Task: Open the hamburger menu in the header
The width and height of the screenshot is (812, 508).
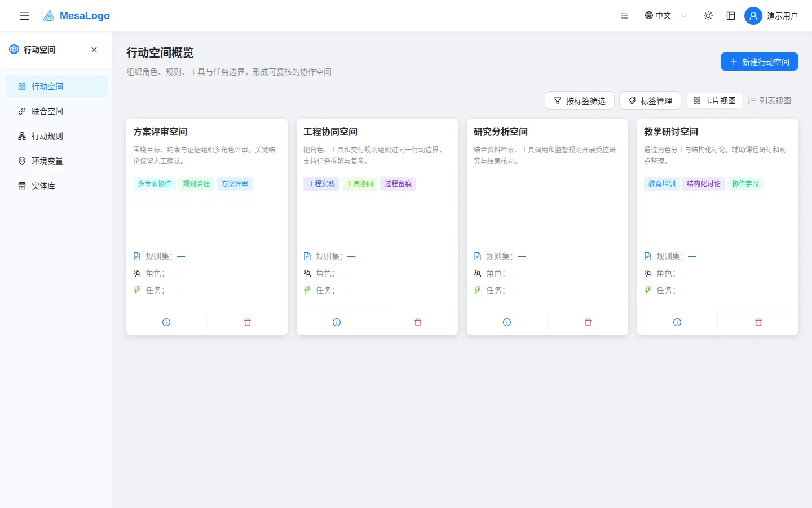Action: point(25,16)
